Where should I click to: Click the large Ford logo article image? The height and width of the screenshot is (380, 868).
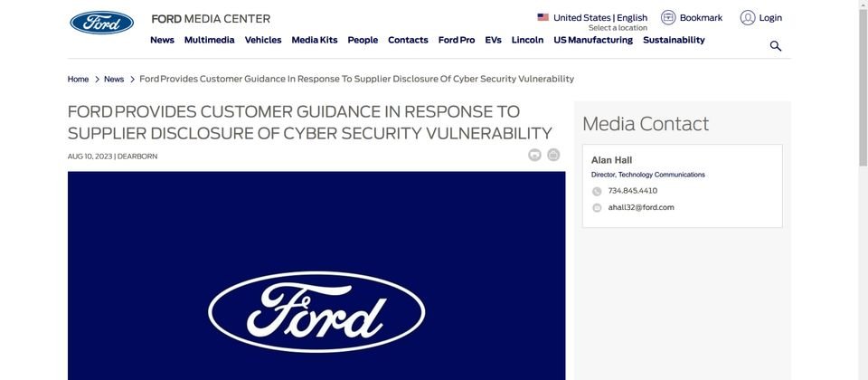316,275
